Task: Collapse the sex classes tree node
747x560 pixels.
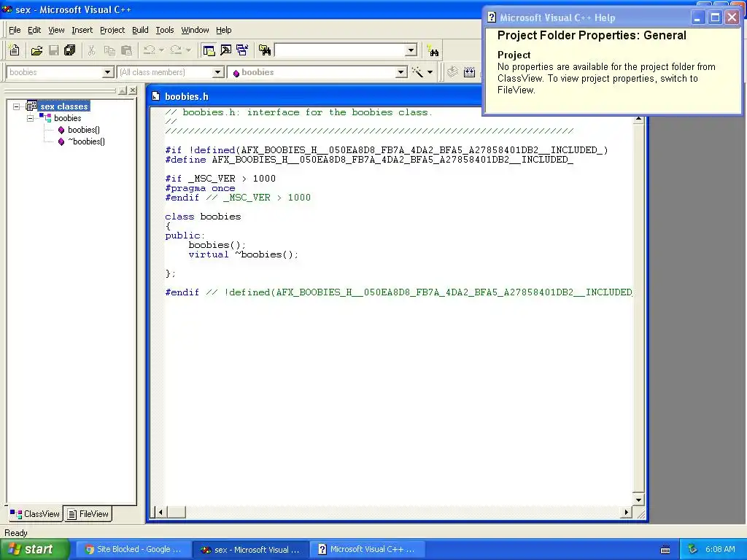Action: tap(16, 106)
